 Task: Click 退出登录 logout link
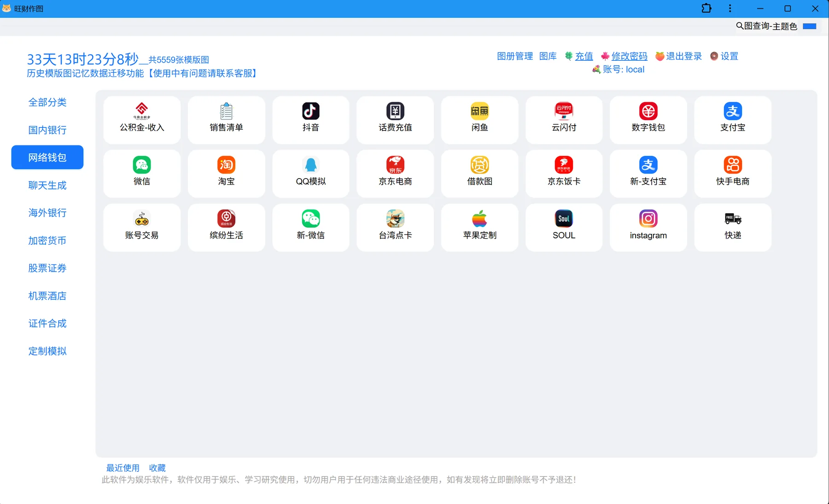(684, 56)
